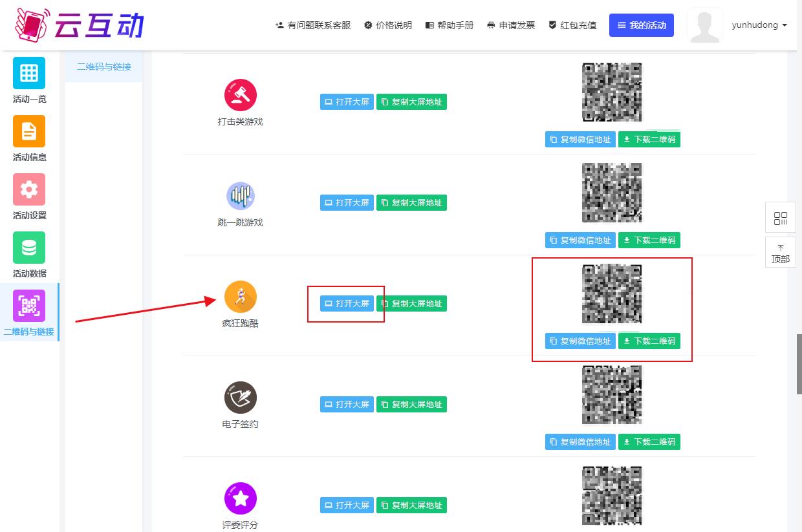The height and width of the screenshot is (532, 802).
Task: Open 帮助手册 link
Action: 450,25
